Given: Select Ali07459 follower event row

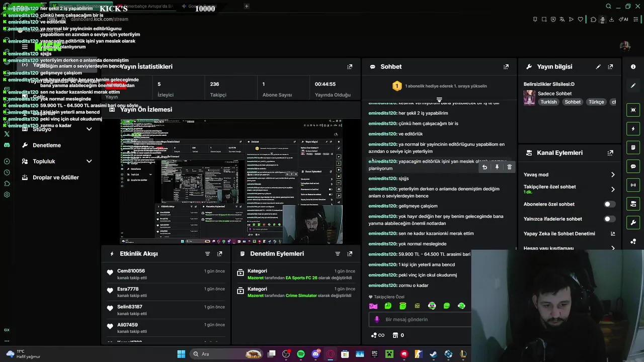Looking at the screenshot, I should tap(166, 328).
